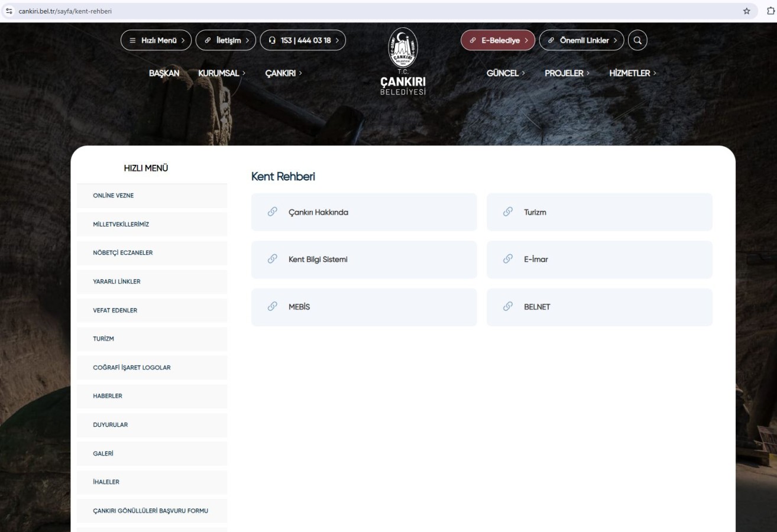The width and height of the screenshot is (777, 532).
Task: Open the Hızlı Menü dropdown button
Action: point(156,40)
